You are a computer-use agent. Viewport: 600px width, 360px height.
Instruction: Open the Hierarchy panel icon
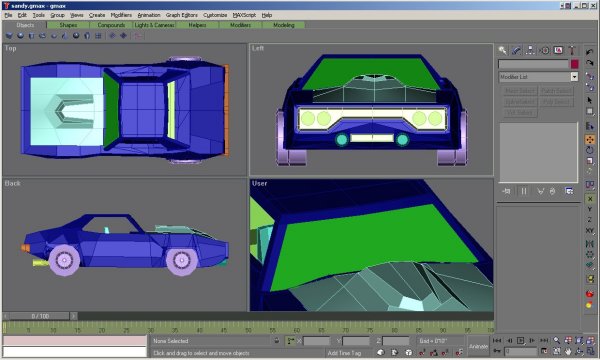(x=530, y=50)
